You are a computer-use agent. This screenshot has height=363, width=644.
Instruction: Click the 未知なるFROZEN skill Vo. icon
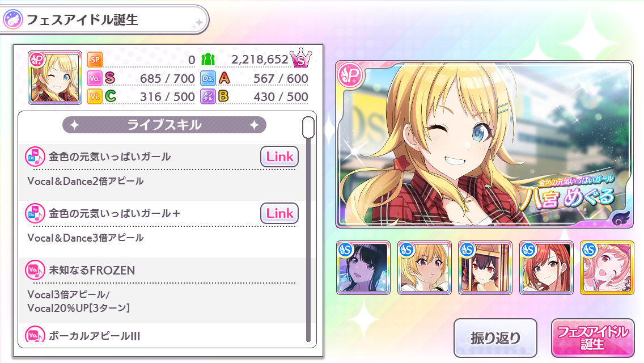coord(35,270)
